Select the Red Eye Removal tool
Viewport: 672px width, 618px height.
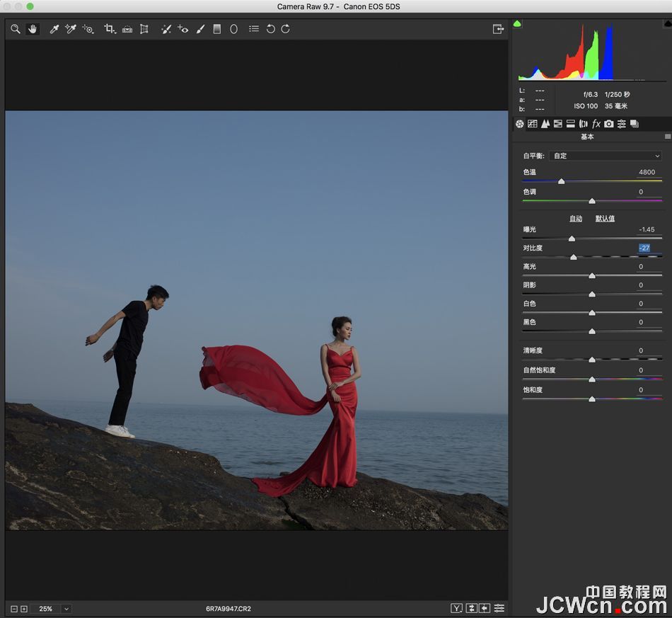183,29
